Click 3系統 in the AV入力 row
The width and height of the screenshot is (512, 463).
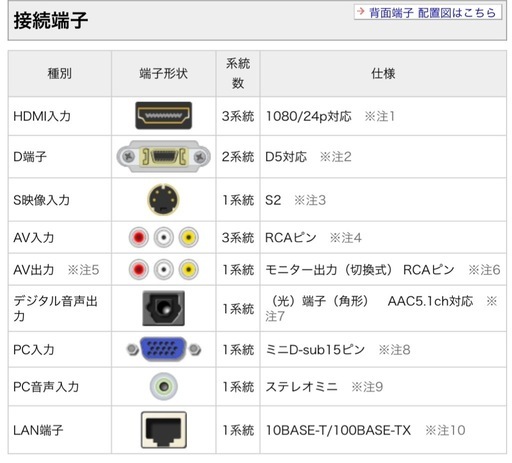[238, 238]
